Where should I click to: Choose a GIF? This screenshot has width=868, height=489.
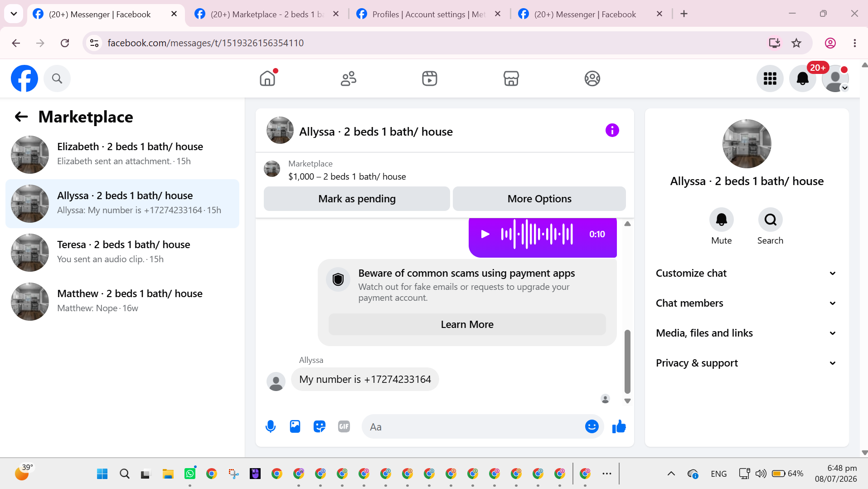click(344, 426)
